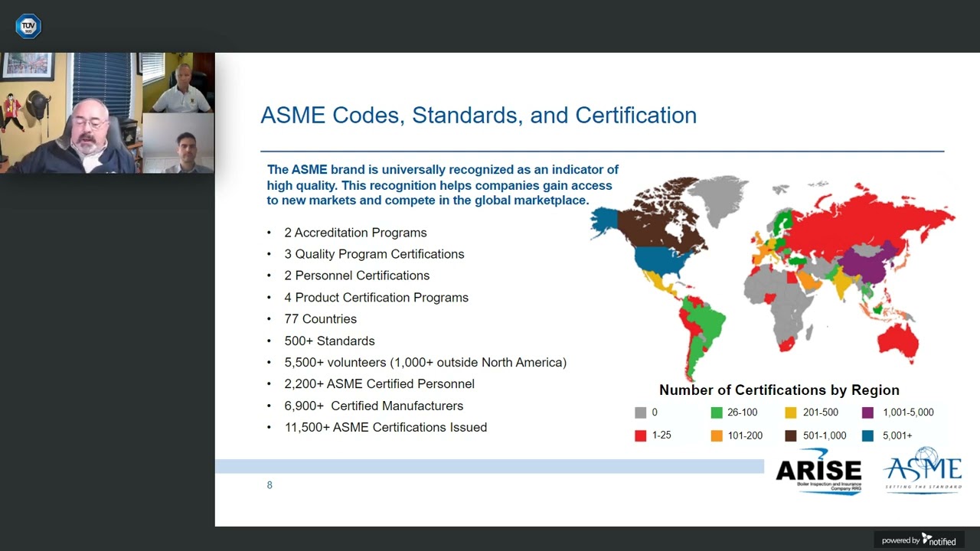
Task: Click the slide number '8'
Action: pos(269,485)
